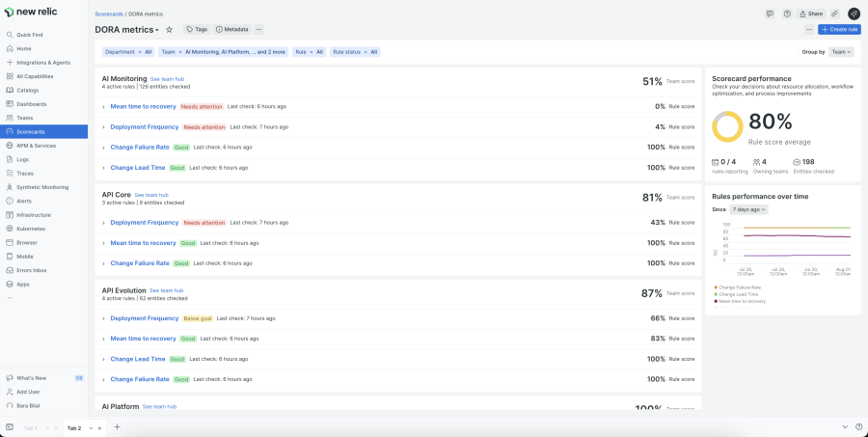This screenshot has width=868, height=437.
Task: Open the help question-mark icon
Action: pyautogui.click(x=787, y=14)
